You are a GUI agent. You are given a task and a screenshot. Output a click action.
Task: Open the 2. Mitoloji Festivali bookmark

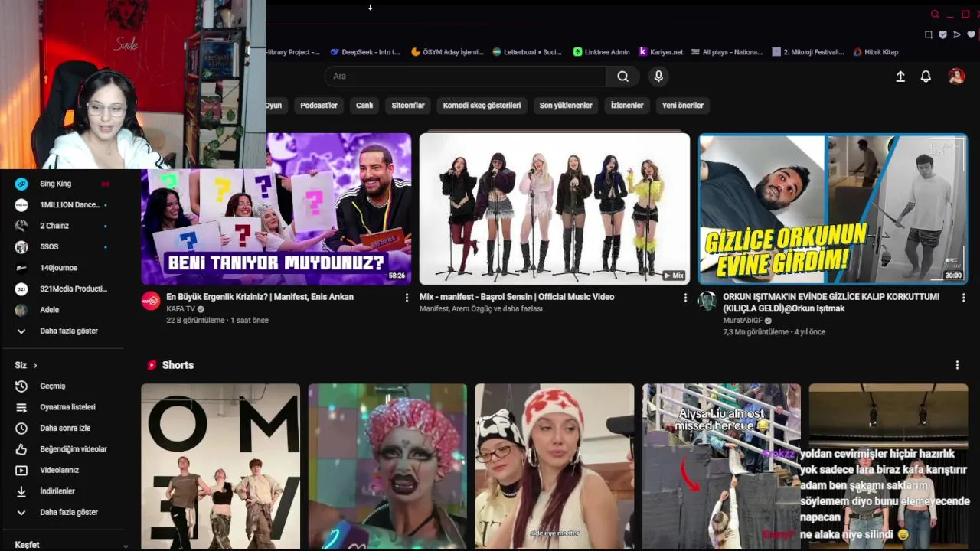coord(808,52)
